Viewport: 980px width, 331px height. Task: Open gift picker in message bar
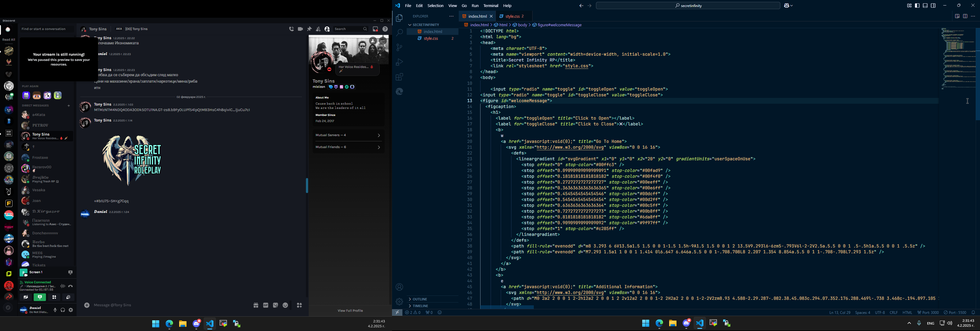coord(256,305)
